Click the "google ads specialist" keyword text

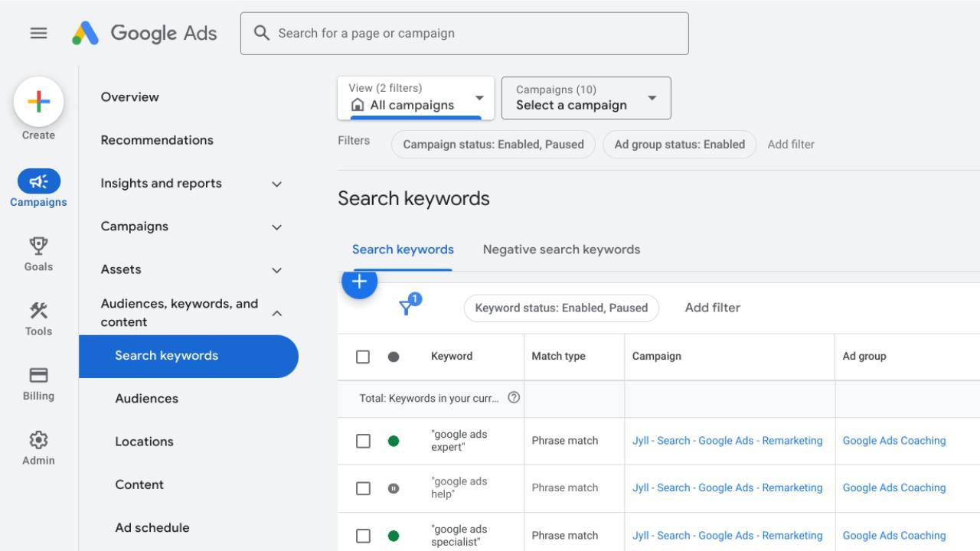pos(459,536)
